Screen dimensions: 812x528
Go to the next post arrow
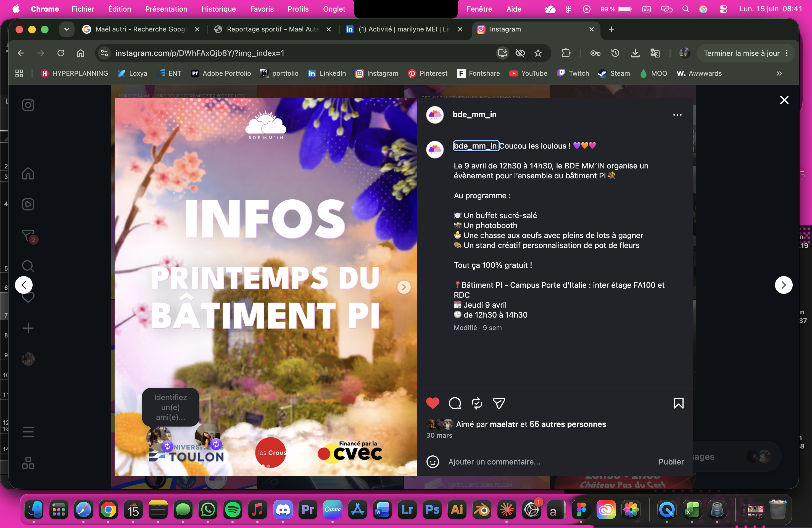(783, 285)
